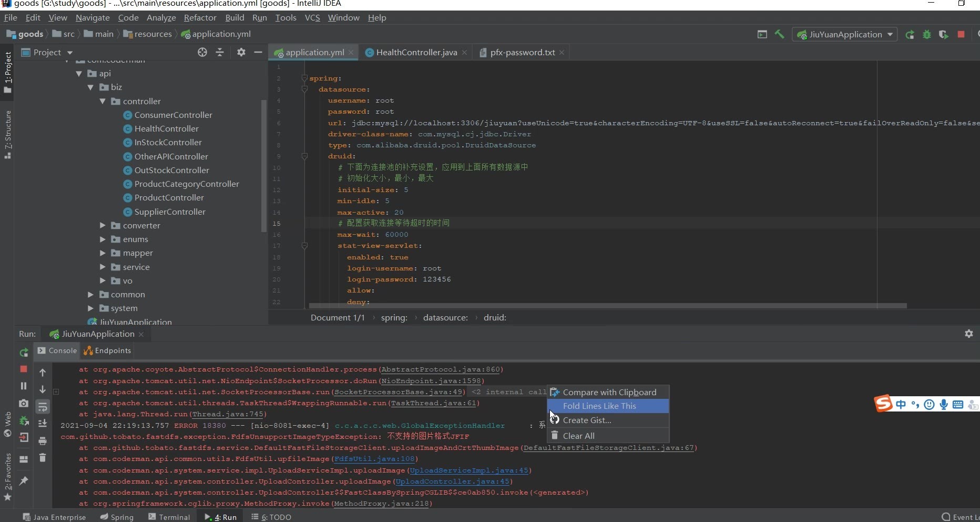Open Run panel settings gear
The width and height of the screenshot is (980, 522).
click(x=969, y=334)
